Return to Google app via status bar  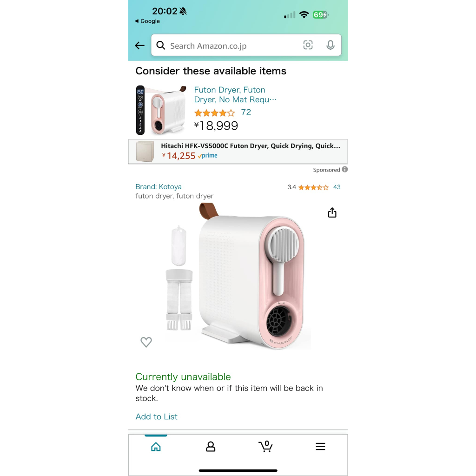[x=147, y=21]
